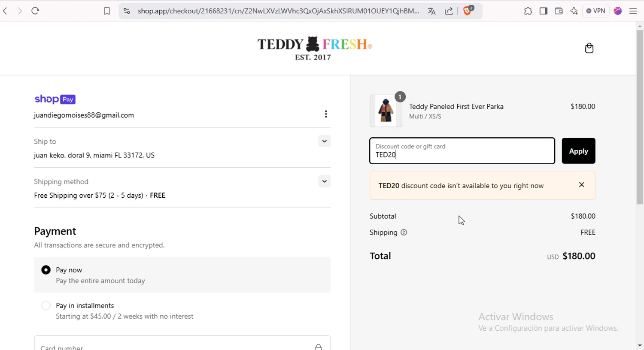The height and width of the screenshot is (350, 644).
Task: Click the browser reload icon
Action: tap(35, 11)
